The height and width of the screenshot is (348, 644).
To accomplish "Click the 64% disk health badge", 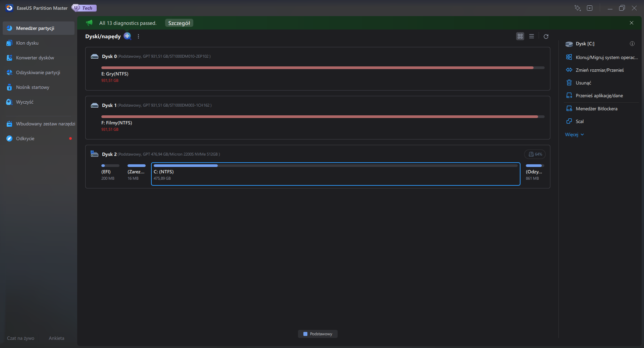I will [535, 154].
